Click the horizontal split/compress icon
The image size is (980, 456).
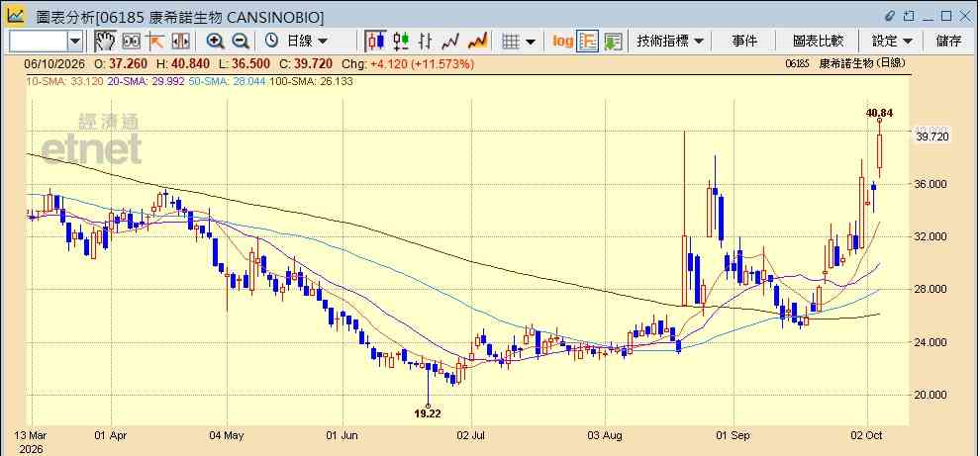point(180,42)
